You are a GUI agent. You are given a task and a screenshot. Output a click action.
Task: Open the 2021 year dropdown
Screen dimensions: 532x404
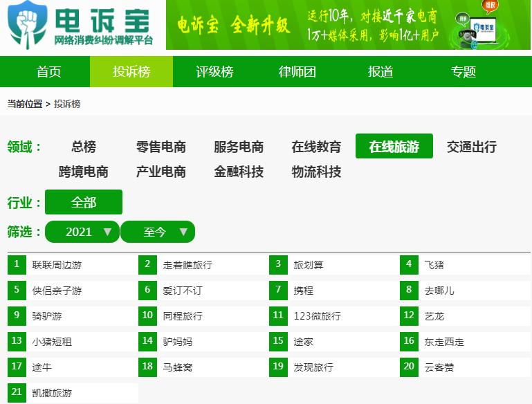82,232
